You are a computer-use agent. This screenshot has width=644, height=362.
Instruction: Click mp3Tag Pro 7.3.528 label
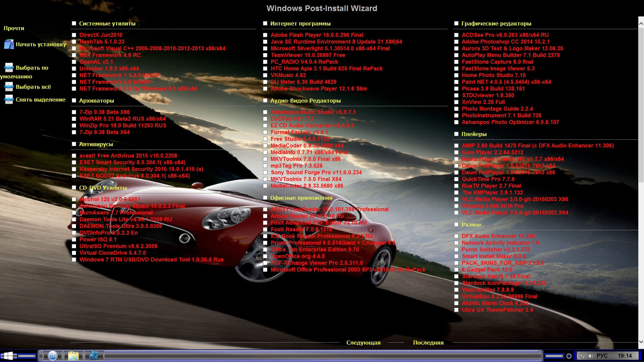tap(297, 166)
